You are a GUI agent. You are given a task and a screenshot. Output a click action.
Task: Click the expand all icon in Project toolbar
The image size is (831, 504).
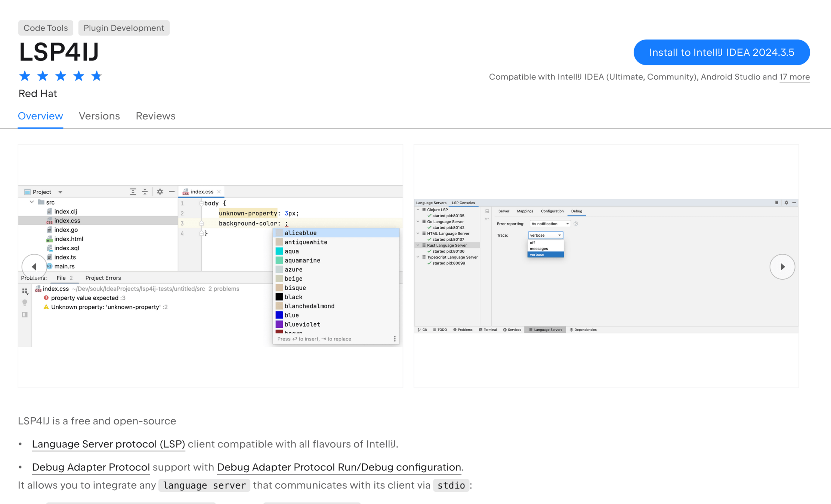pos(133,192)
